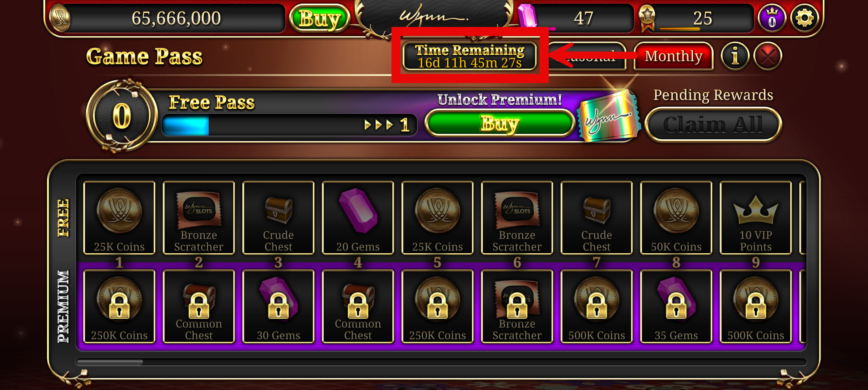868x390 pixels.
Task: Tap the purple crown VIP badge
Action: (x=772, y=18)
